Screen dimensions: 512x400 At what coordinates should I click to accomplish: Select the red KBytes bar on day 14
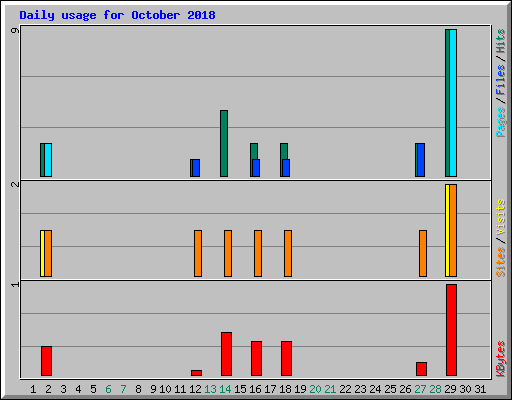(226, 354)
